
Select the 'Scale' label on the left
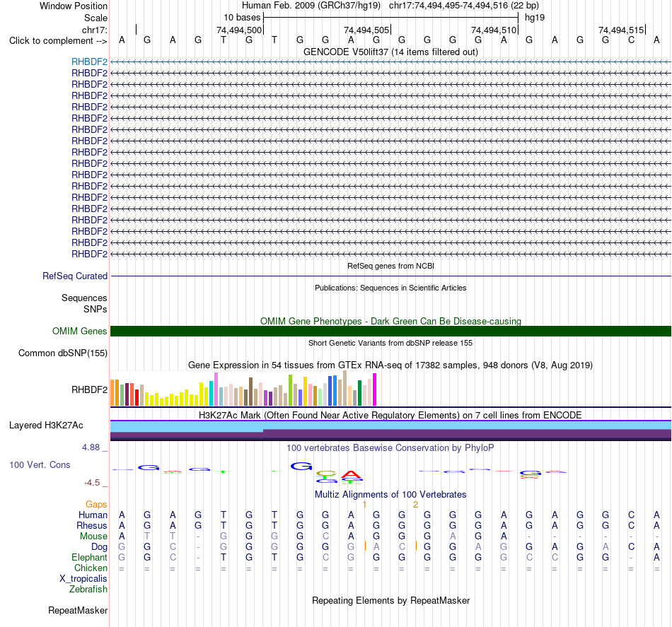[95, 18]
